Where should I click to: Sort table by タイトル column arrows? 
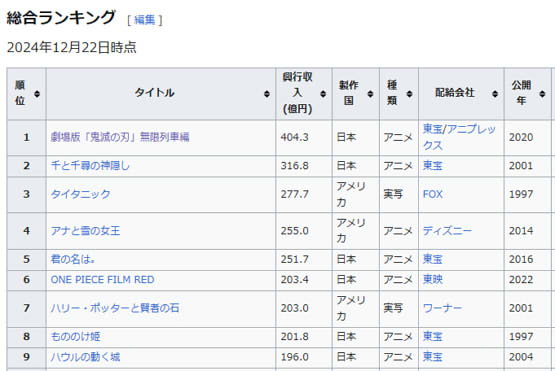(267, 94)
